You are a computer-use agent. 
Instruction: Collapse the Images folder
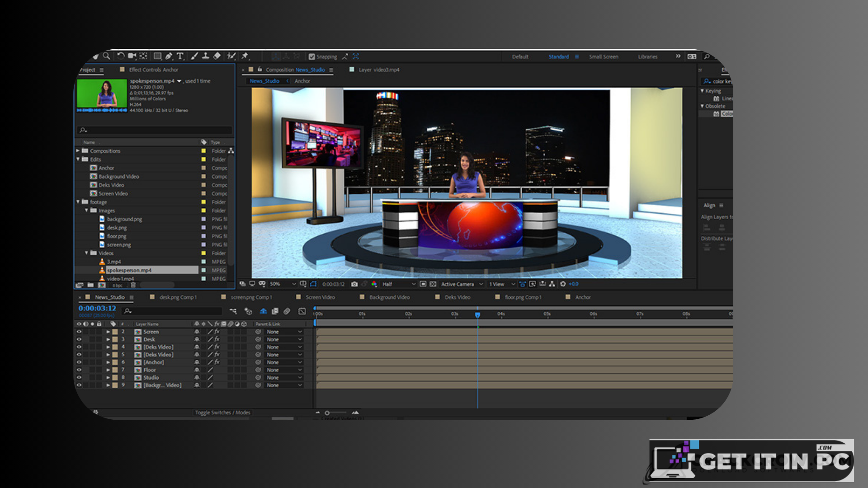pyautogui.click(x=86, y=211)
